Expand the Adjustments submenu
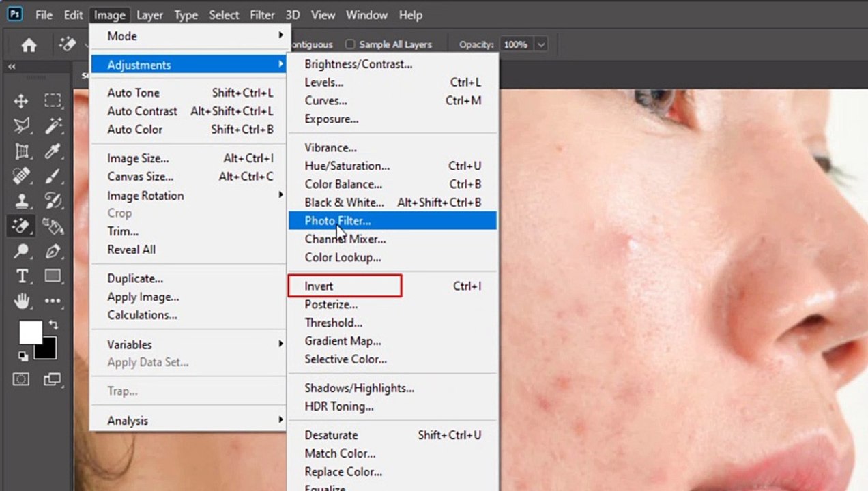The image size is (868, 491). coord(280,65)
